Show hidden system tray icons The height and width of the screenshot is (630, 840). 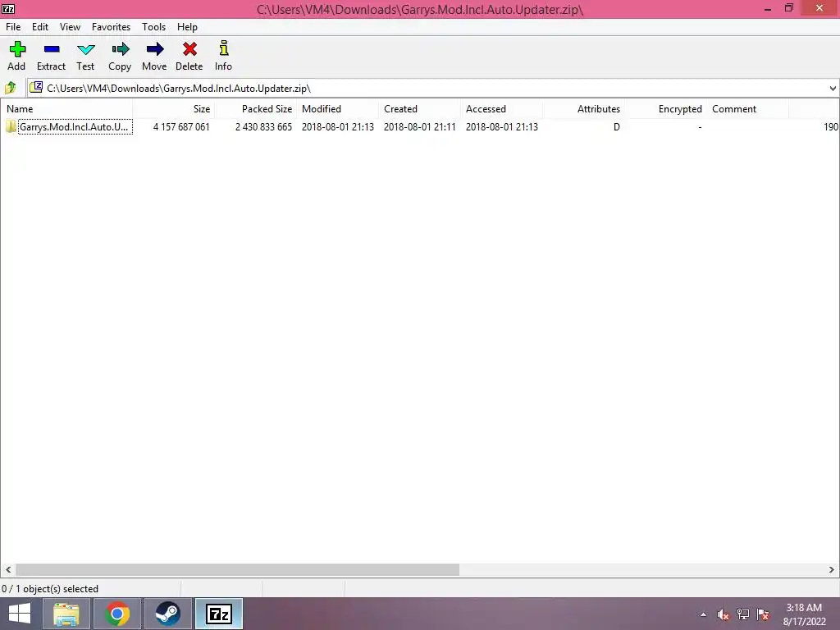pos(703,614)
